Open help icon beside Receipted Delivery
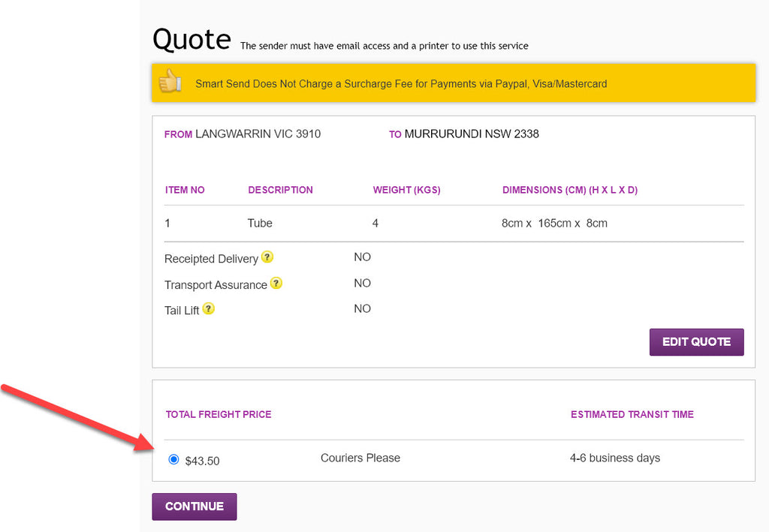This screenshot has width=769, height=532. (267, 257)
